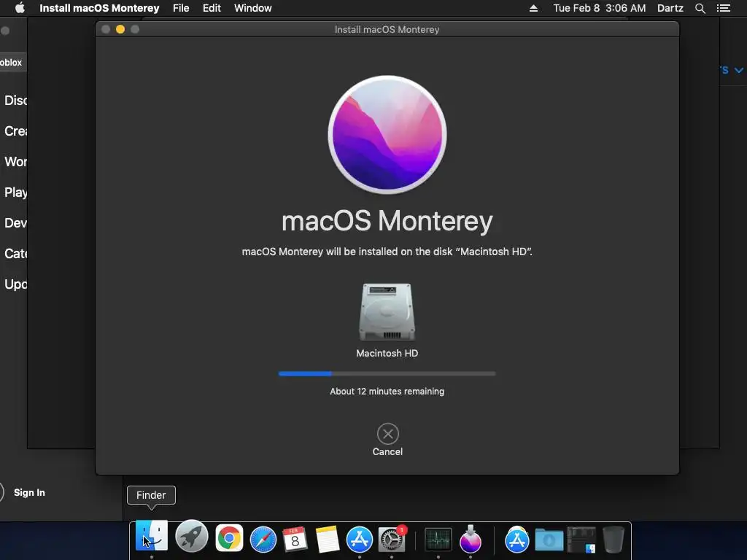
Task: Open Finder from the dock
Action: tap(152, 537)
